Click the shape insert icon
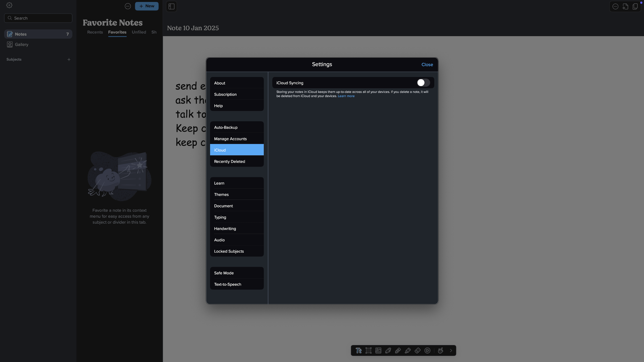Image resolution: width=644 pixels, height=362 pixels. point(368,350)
